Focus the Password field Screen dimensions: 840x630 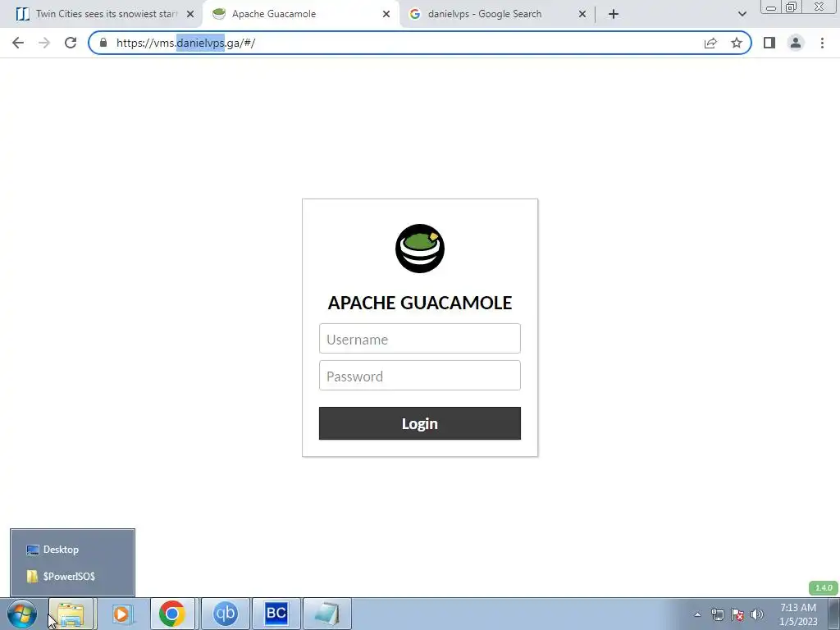coord(419,376)
